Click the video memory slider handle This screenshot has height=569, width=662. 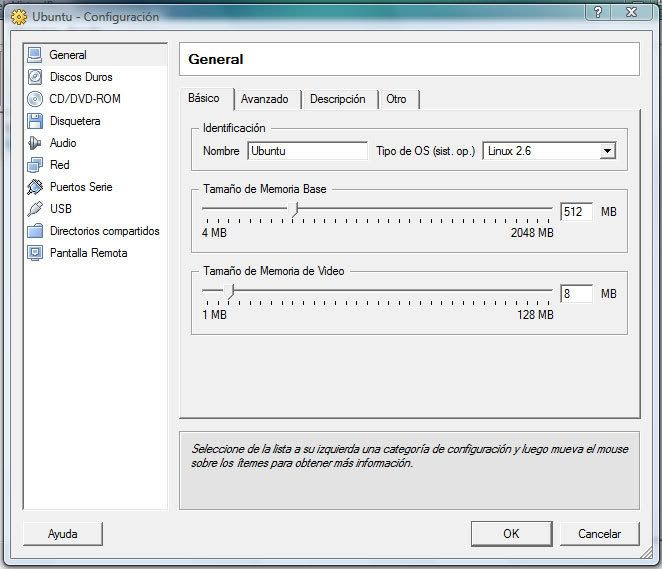pos(230,291)
